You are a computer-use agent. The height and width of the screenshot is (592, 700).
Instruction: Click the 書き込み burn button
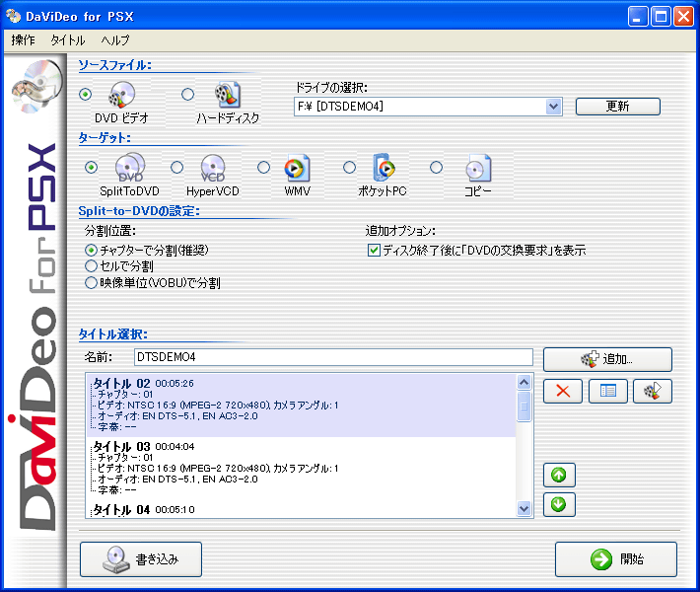(141, 559)
